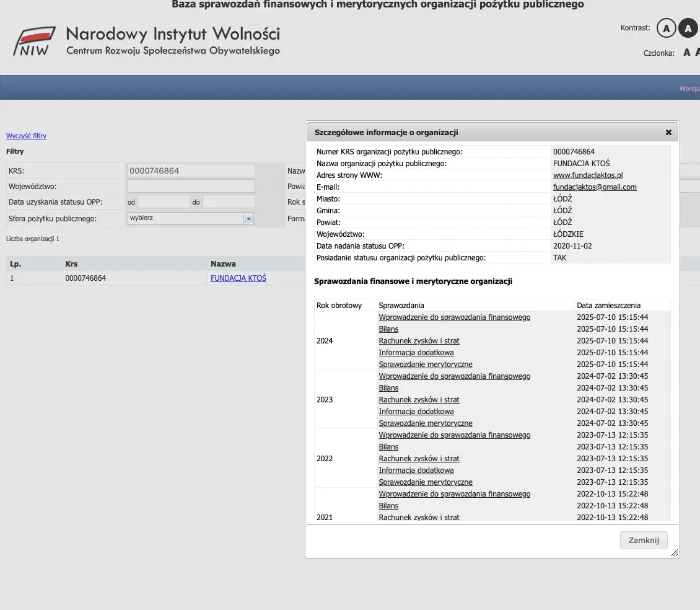
Task: Click the 'Data zamieszczenia' column header
Action: click(608, 306)
